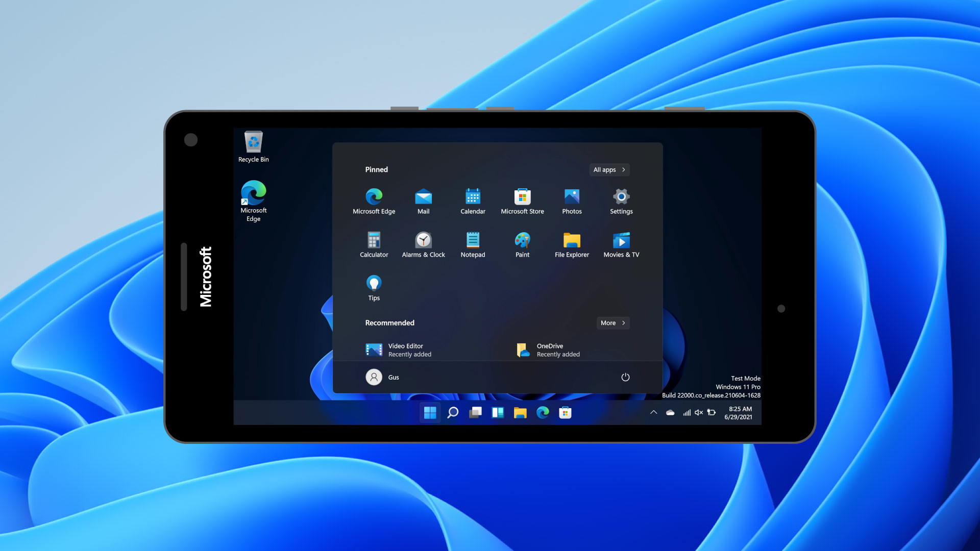Launch the Calendar app

473,202
